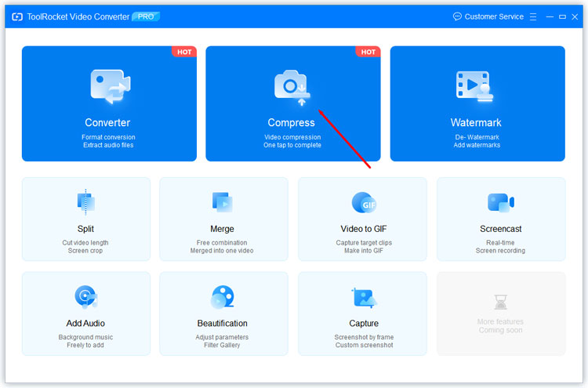Close the ToolRocket window
Image resolution: width=588 pixels, height=388 pixels.
coord(575,17)
